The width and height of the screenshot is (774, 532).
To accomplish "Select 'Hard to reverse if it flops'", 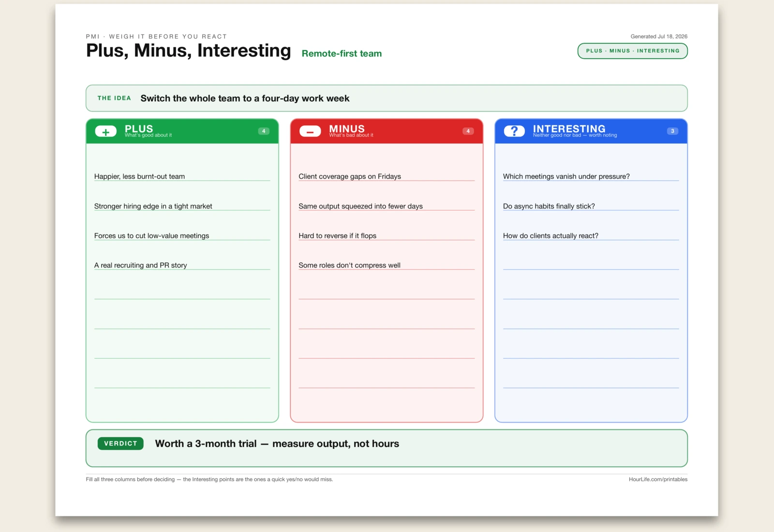I will [337, 236].
